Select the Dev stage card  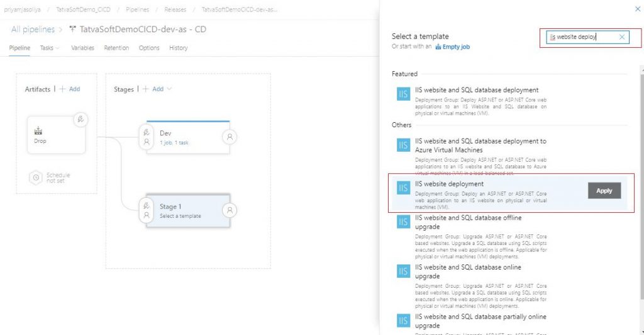[188, 137]
